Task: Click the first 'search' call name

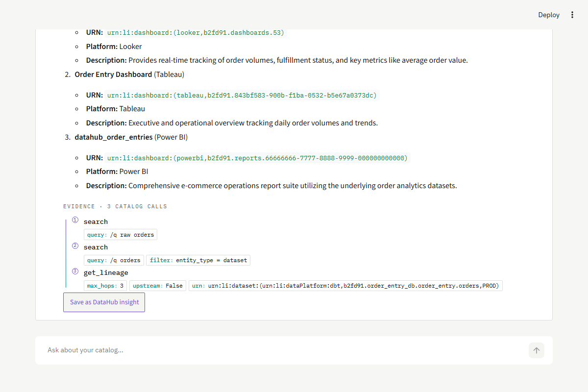Action: (x=96, y=221)
